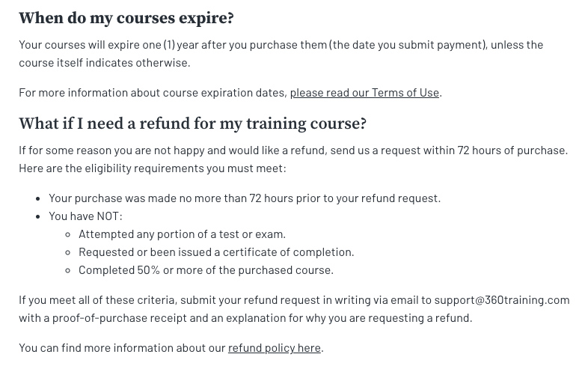This screenshot has width=588, height=372.
Task: Click the "Here are the eligibility requirements" line
Action: [x=152, y=168]
